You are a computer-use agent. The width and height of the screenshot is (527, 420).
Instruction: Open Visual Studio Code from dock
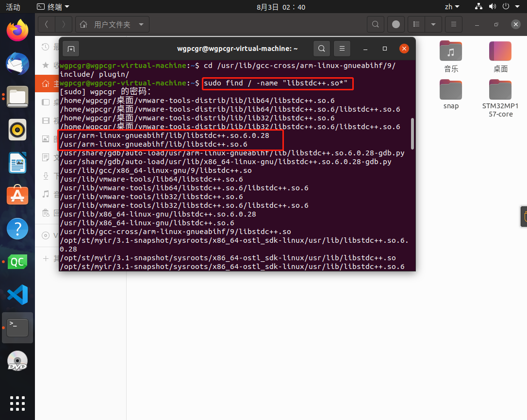(x=17, y=295)
